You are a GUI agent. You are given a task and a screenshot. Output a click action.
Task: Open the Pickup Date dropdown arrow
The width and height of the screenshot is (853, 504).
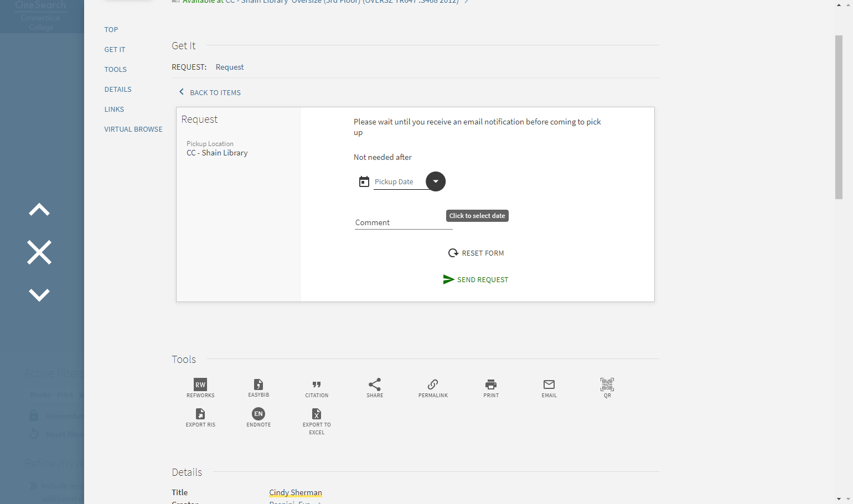click(x=436, y=181)
